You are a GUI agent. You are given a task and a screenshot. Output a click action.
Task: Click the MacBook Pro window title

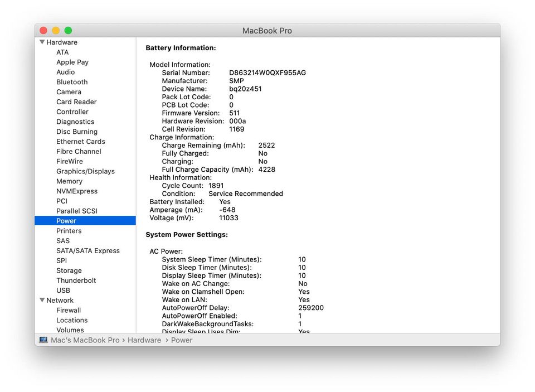(x=267, y=31)
